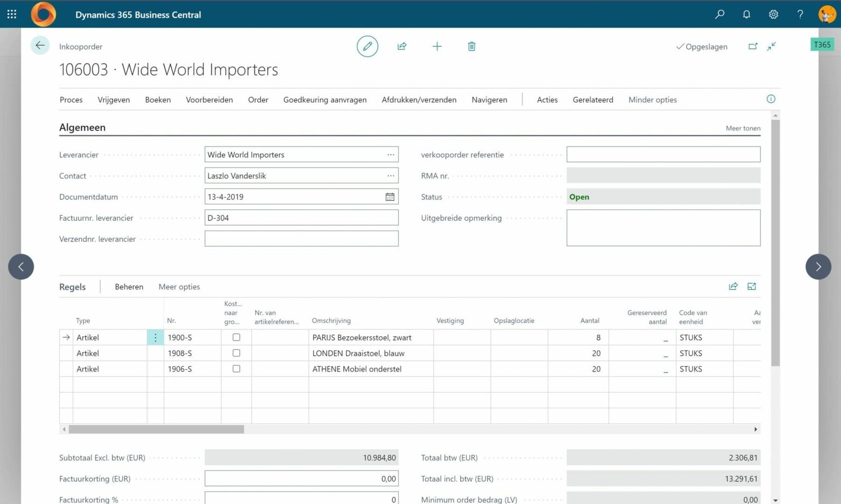Click Meer tonen in Algemeen section
Viewport: 841px width, 504px height.
point(743,128)
